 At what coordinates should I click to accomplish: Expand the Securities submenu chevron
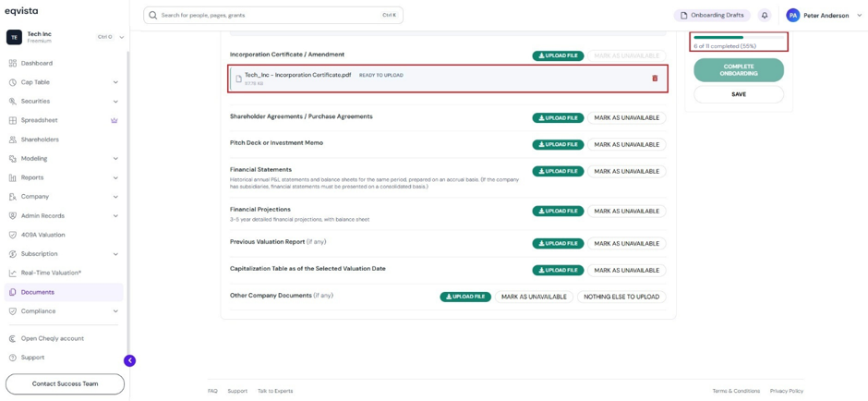click(115, 102)
